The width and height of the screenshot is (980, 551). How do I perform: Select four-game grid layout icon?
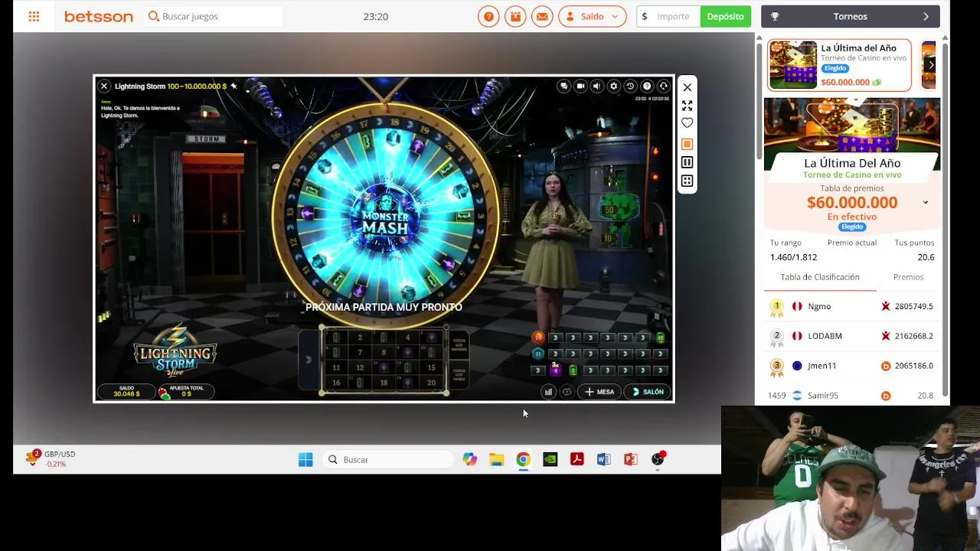point(687,181)
